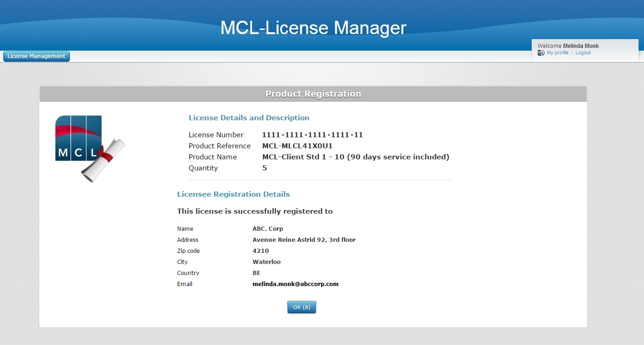Viewport: 644px width, 345px height.
Task: Open the License Management menu
Action: point(36,56)
